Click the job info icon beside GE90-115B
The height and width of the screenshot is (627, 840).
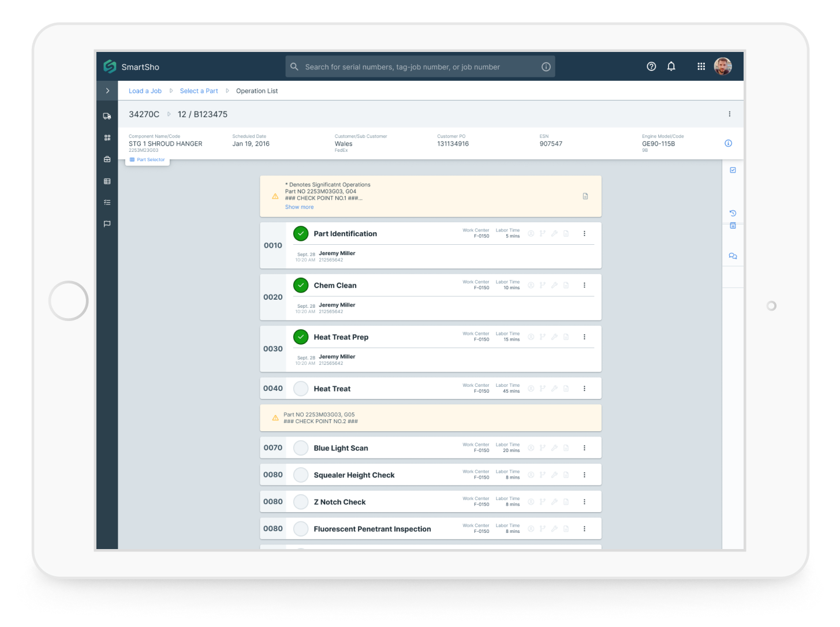click(x=728, y=143)
